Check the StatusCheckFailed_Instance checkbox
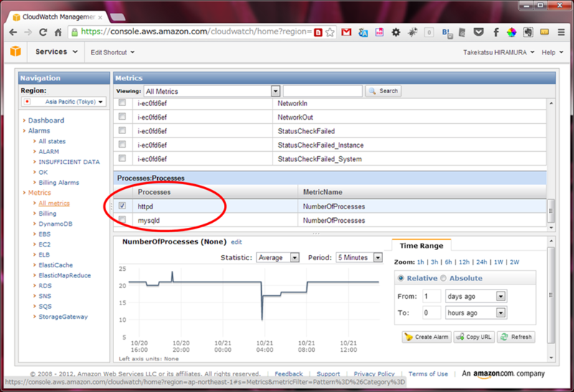The image size is (574, 392). coord(122,144)
